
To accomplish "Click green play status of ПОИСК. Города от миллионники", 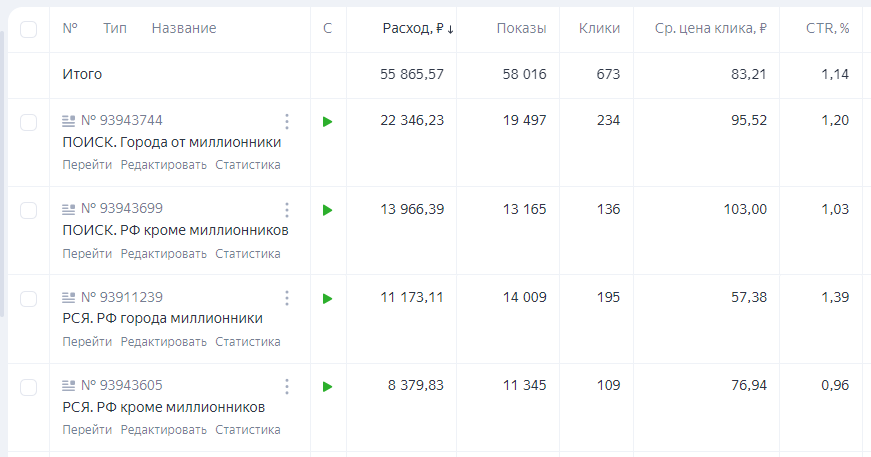I will click(328, 121).
